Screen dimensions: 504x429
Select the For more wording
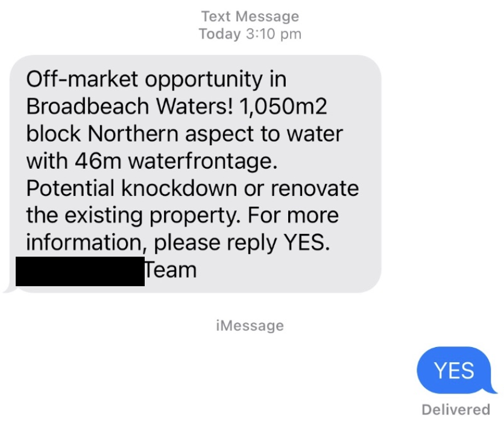click(293, 215)
